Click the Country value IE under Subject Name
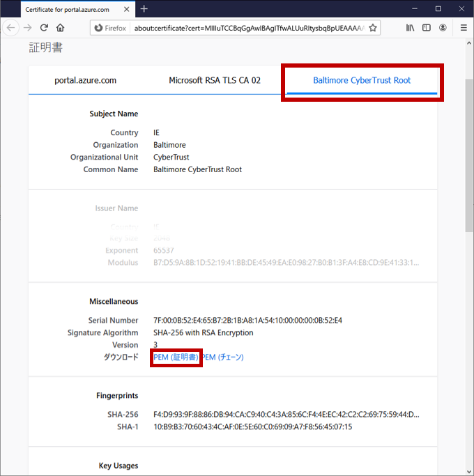 coord(156,132)
